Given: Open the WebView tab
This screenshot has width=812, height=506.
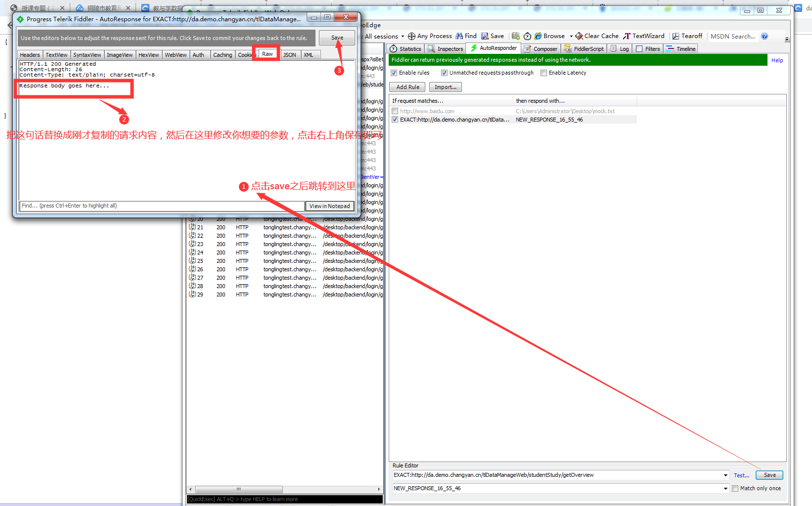Looking at the screenshot, I should tap(176, 55).
